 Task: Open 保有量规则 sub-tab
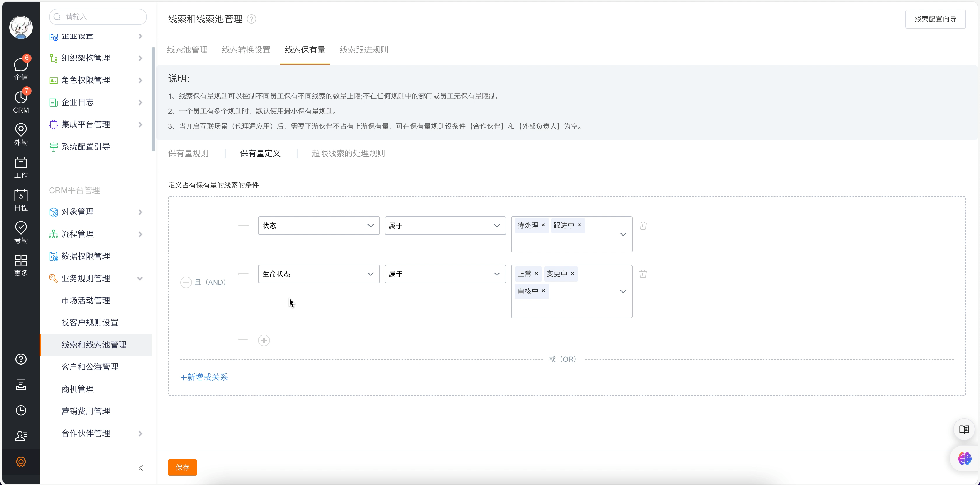coord(188,153)
